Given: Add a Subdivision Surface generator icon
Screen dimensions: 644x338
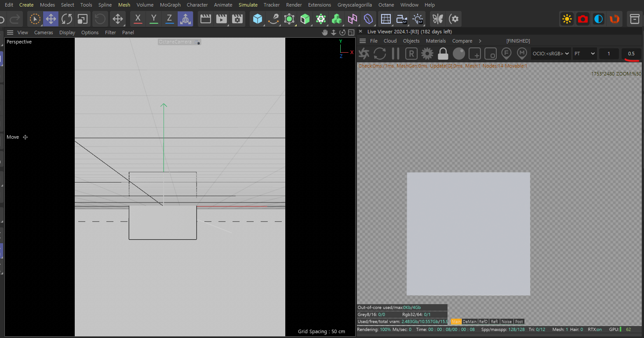Looking at the screenshot, I should (x=289, y=19).
